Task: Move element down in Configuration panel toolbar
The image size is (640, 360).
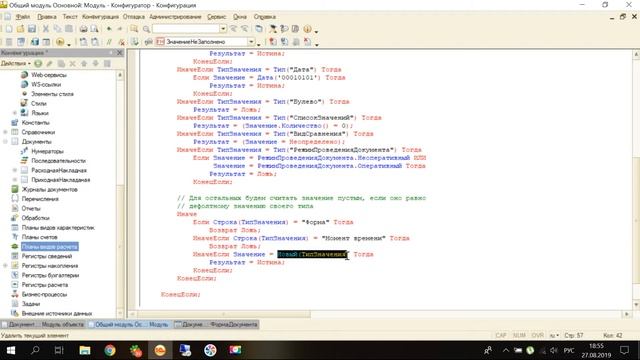Action: [x=96, y=63]
